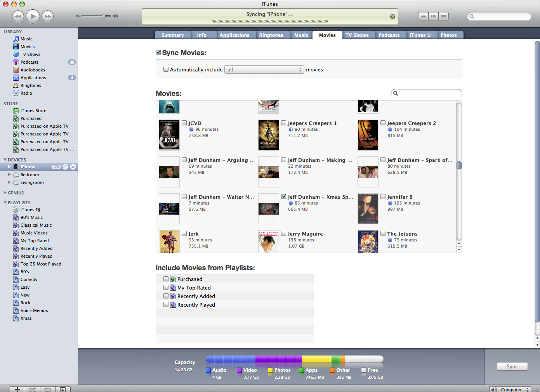Image resolution: width=540 pixels, height=392 pixels.
Task: Uncheck Jeff Dunham – Xmas Special movie
Action: (x=284, y=196)
